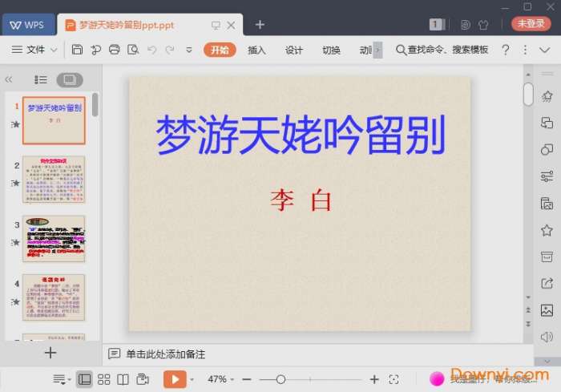Image resolution: width=561 pixels, height=392 pixels.
Task: Click the save icon in the toolbar
Action: tap(77, 50)
